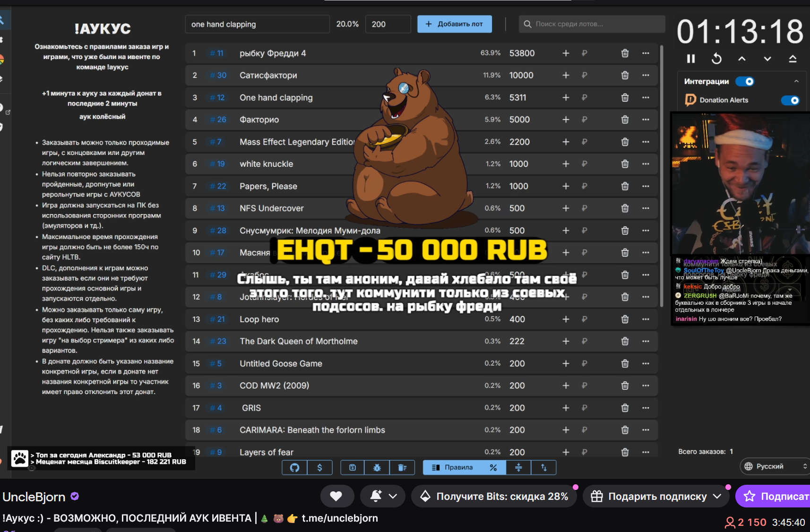Click the Поиск среди лотов search field
810x532 pixels.
(x=592, y=24)
